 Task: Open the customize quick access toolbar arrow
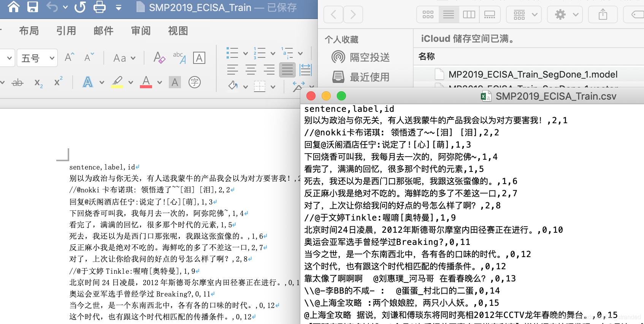[119, 7]
